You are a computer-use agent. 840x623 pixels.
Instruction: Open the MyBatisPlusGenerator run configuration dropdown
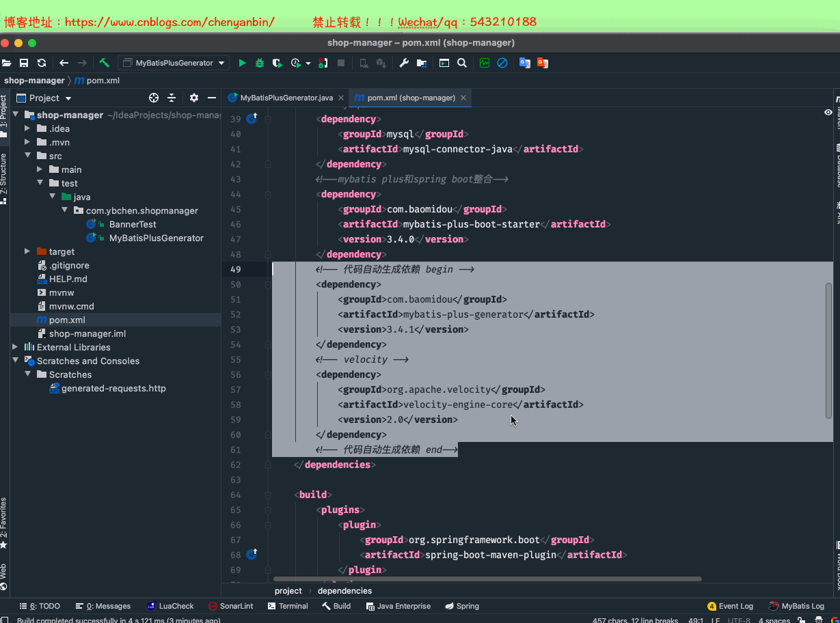[174, 63]
